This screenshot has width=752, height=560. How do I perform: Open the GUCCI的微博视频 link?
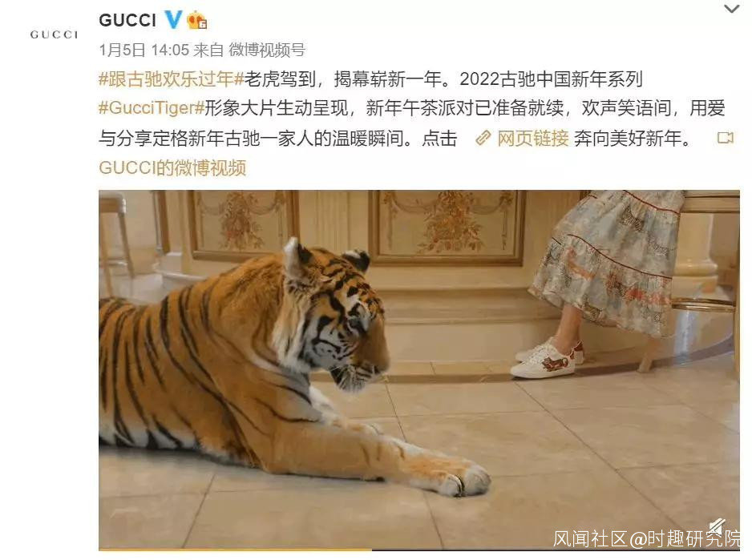pos(172,167)
